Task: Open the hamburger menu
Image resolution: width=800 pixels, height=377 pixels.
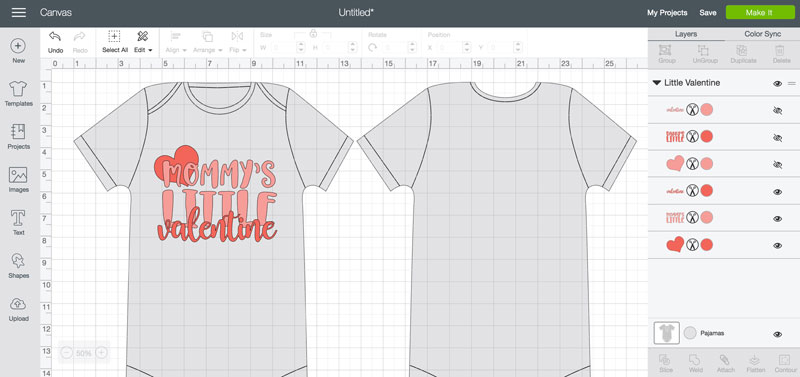Action: click(x=19, y=13)
